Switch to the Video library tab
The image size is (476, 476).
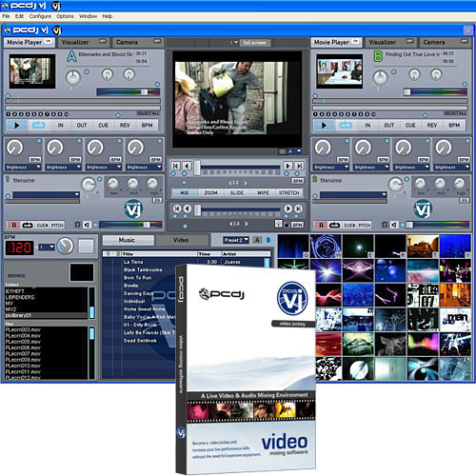pos(181,240)
